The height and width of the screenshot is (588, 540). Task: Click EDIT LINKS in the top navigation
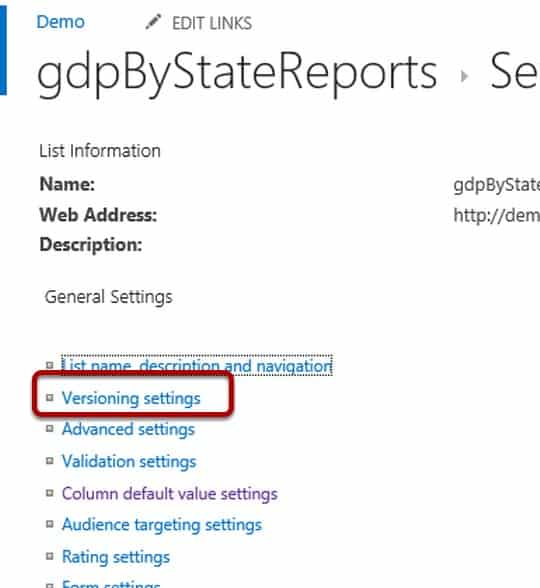(x=212, y=23)
